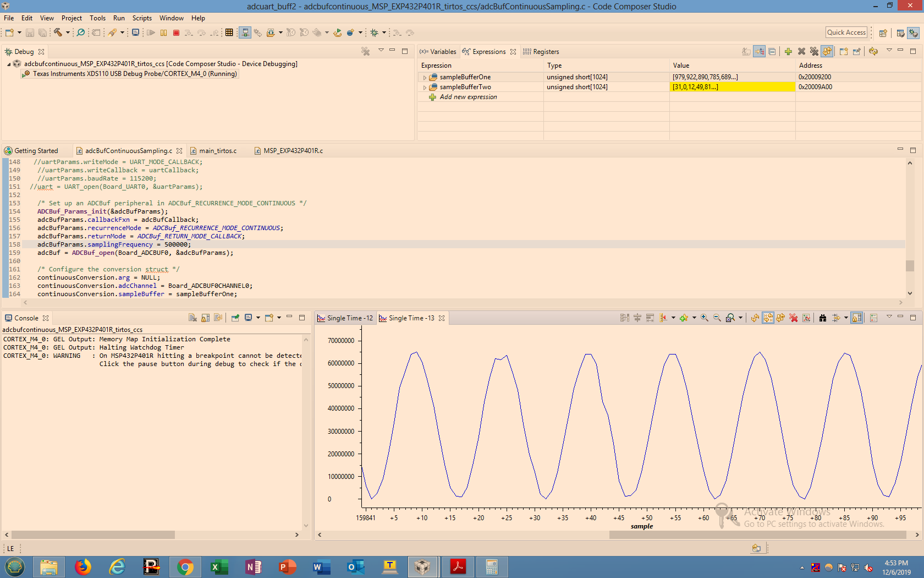The width and height of the screenshot is (924, 578).
Task: Click the Quick Access button
Action: click(846, 32)
